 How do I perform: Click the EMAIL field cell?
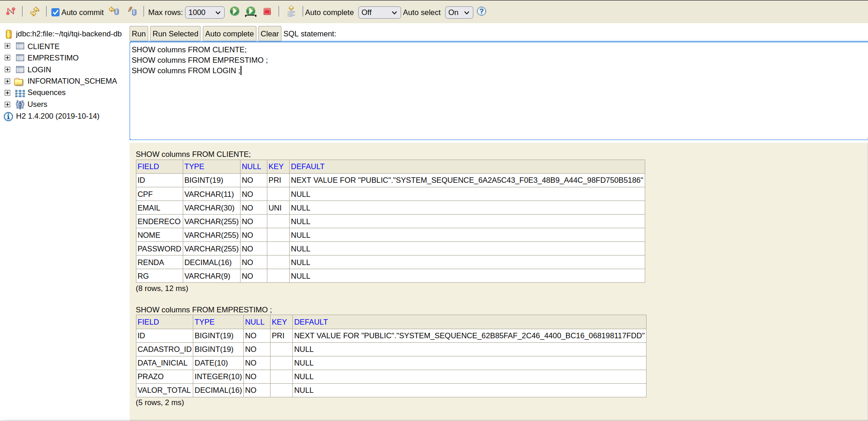(x=159, y=208)
